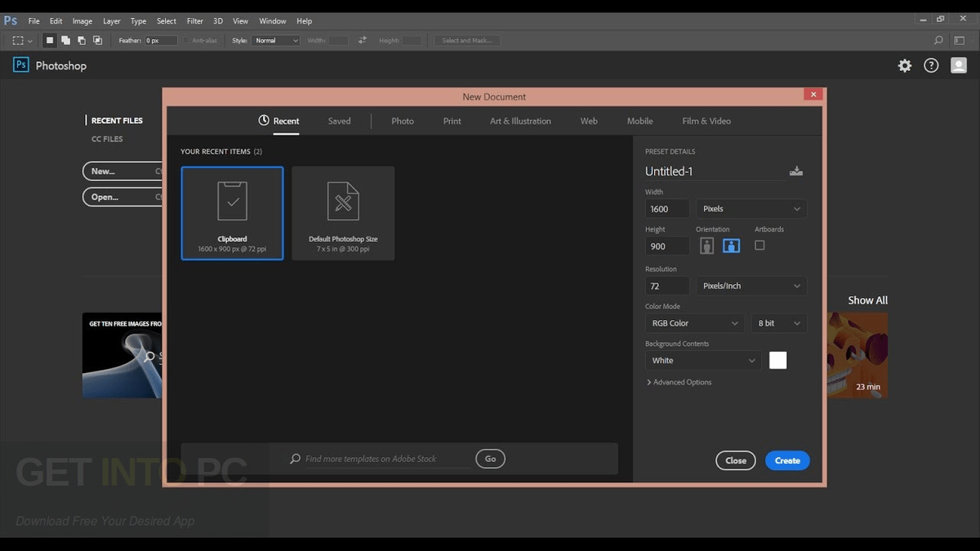Viewport: 980px width, 551px height.
Task: Switch to the Photo tab
Action: click(403, 121)
